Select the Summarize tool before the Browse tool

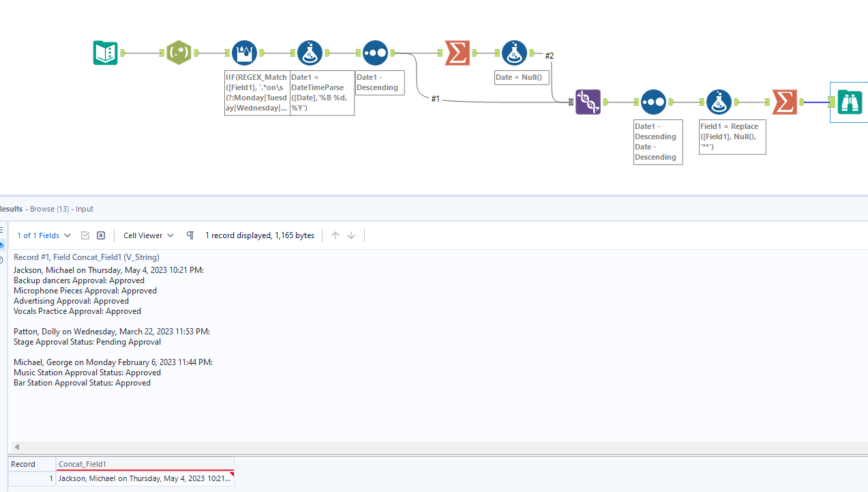[784, 102]
